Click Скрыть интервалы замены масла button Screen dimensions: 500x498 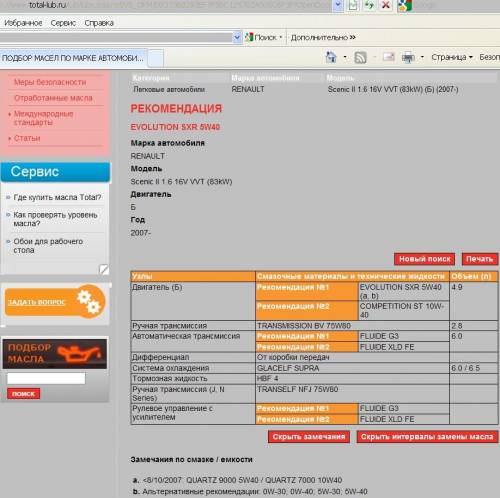pyautogui.click(x=427, y=437)
